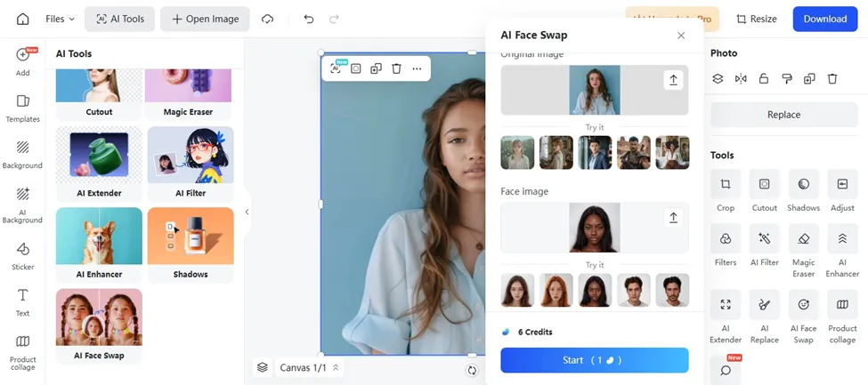This screenshot has width=868, height=385.
Task: Select the AI Extender tool card
Action: coord(99,164)
